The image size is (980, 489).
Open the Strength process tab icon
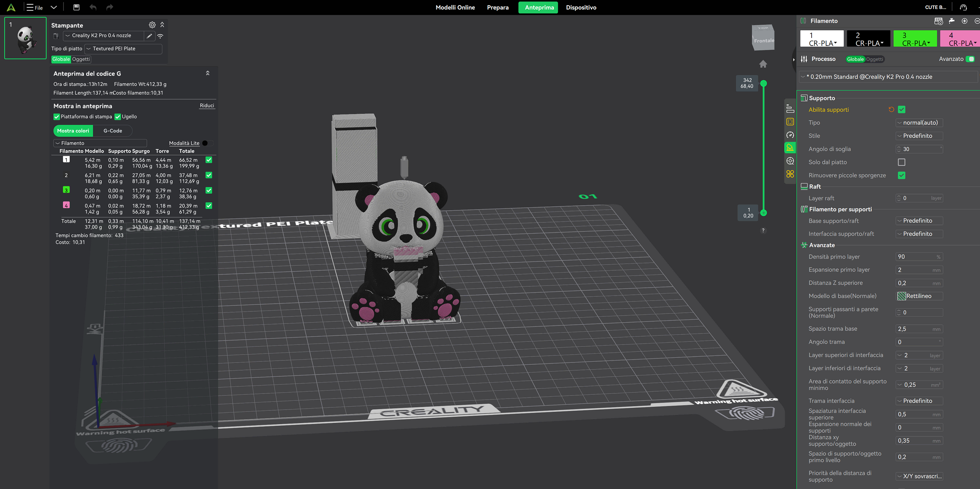point(790,122)
